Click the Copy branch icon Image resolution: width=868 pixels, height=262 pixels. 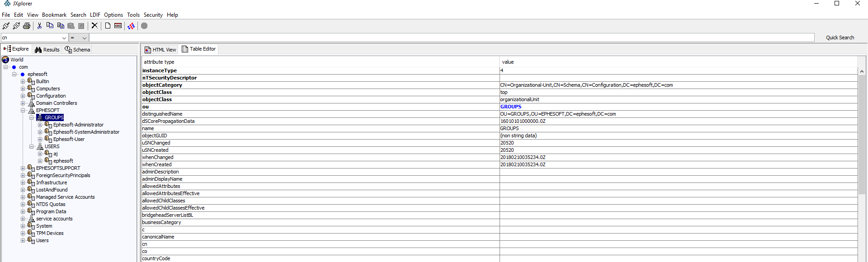pyautogui.click(x=50, y=26)
